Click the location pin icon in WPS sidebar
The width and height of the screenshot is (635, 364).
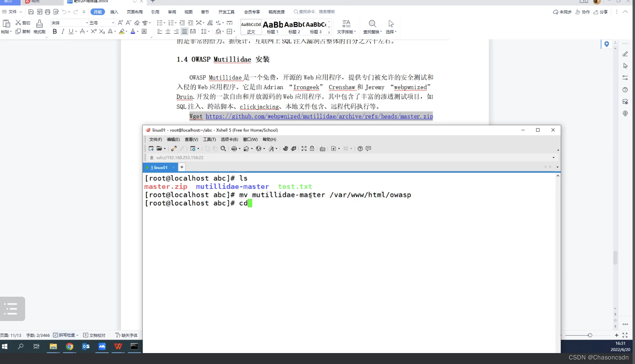coord(607,44)
